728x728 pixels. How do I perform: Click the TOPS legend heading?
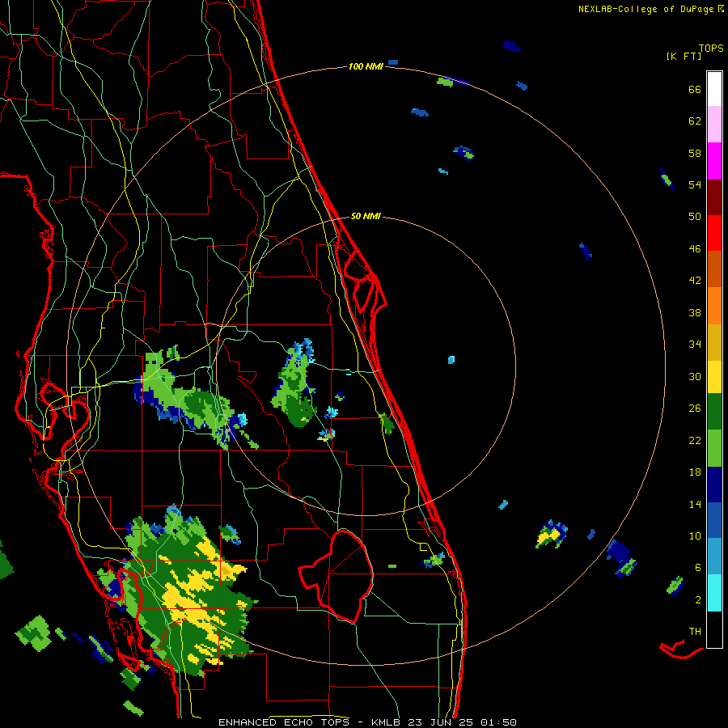(x=711, y=48)
